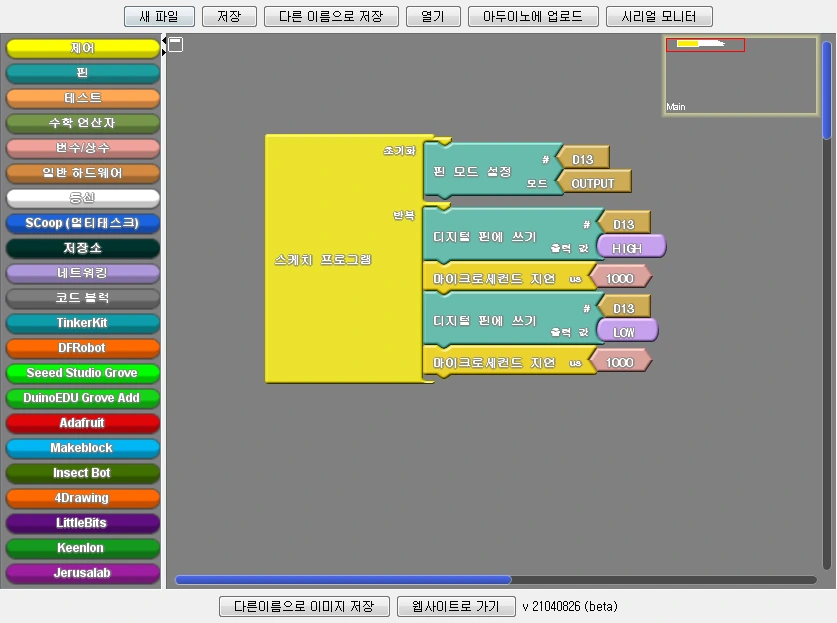Open the 수학 연산자 math operators palette
Image resolution: width=837 pixels, height=623 pixels.
tap(82, 122)
